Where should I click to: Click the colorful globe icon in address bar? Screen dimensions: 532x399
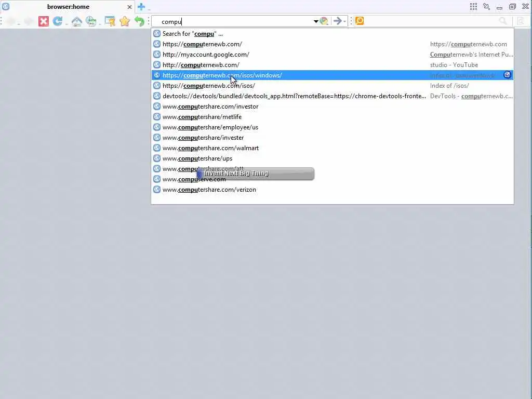click(324, 21)
